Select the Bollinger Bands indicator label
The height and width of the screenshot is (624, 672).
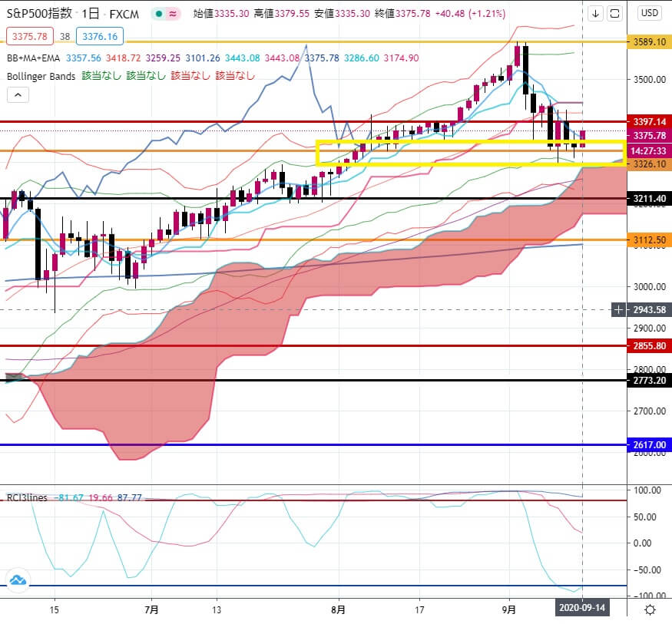click(x=41, y=76)
